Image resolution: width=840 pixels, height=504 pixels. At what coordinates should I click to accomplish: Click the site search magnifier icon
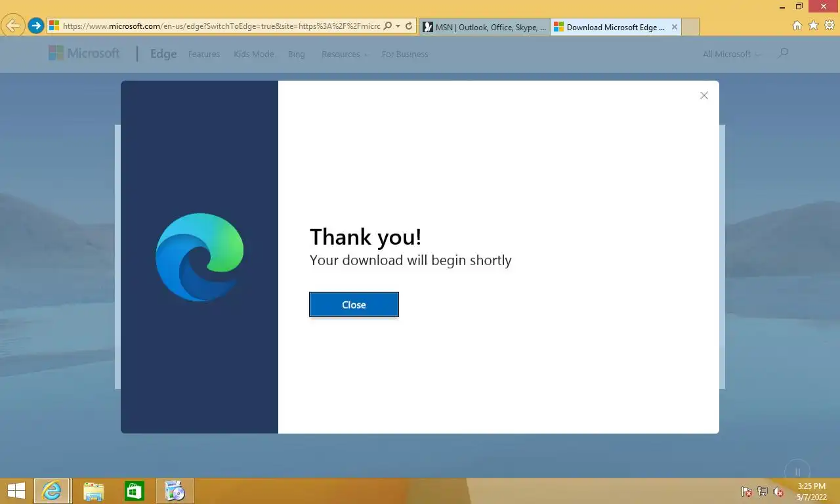click(x=782, y=53)
